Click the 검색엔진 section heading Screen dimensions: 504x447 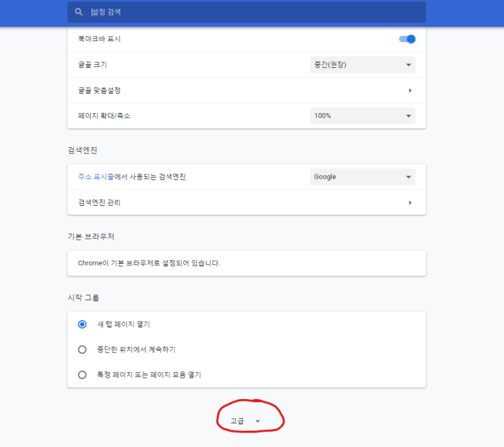83,150
